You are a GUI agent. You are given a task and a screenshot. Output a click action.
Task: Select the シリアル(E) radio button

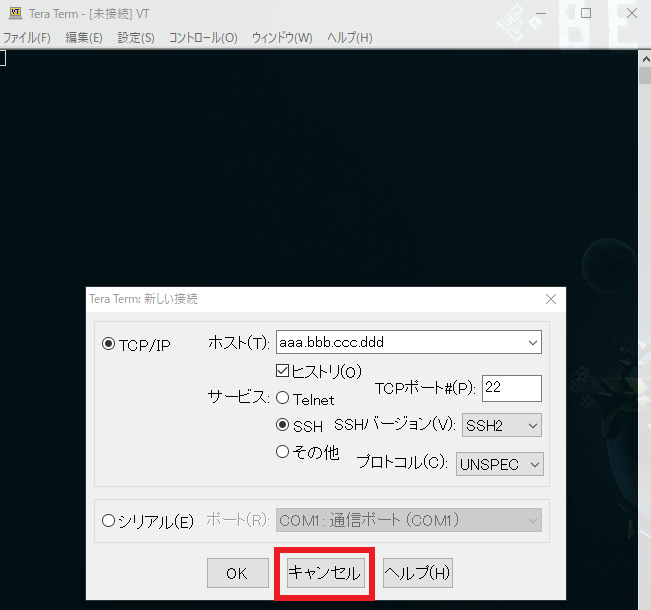coord(108,521)
